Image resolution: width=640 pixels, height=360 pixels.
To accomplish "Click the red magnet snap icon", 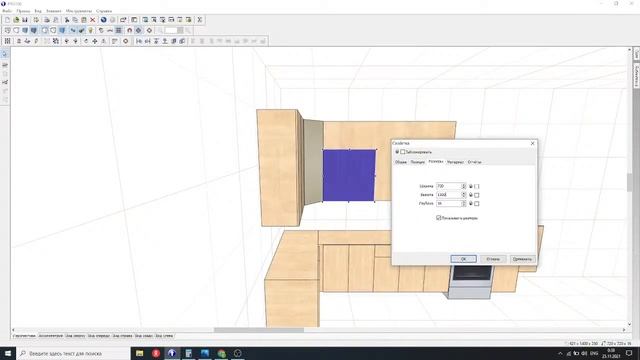I will (x=129, y=30).
